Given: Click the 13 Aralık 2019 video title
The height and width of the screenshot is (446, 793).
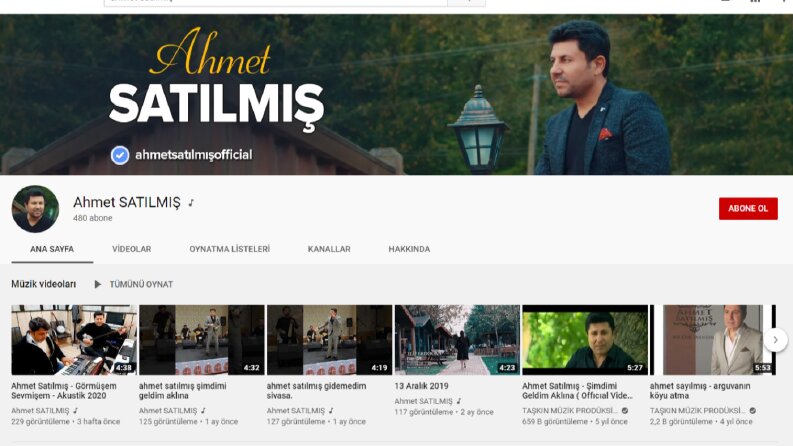Looking at the screenshot, I should 421,386.
